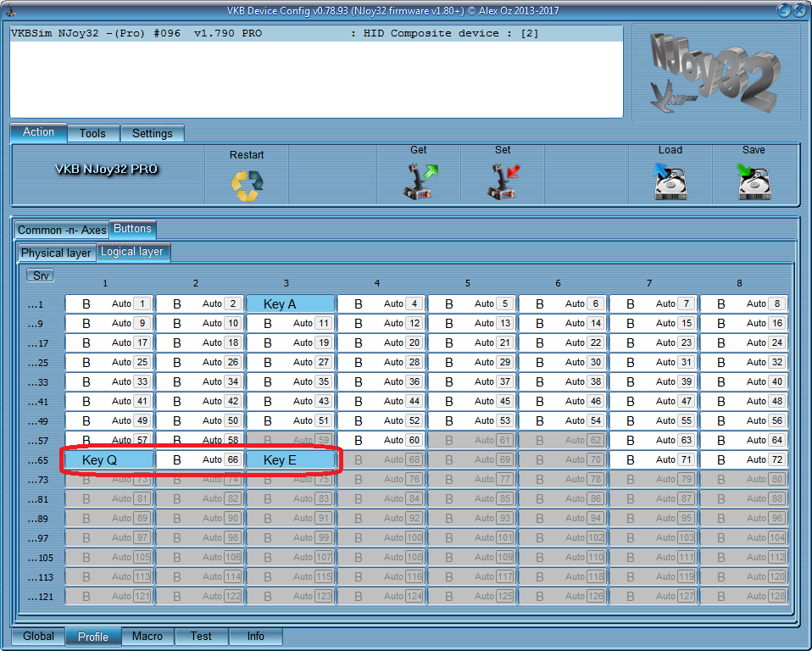This screenshot has height=651, width=812.
Task: Select the Physical layer tab
Action: click(x=56, y=253)
